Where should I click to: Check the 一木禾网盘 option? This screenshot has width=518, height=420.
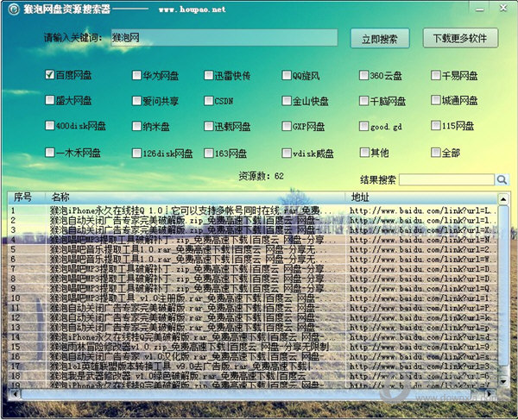tap(49, 152)
